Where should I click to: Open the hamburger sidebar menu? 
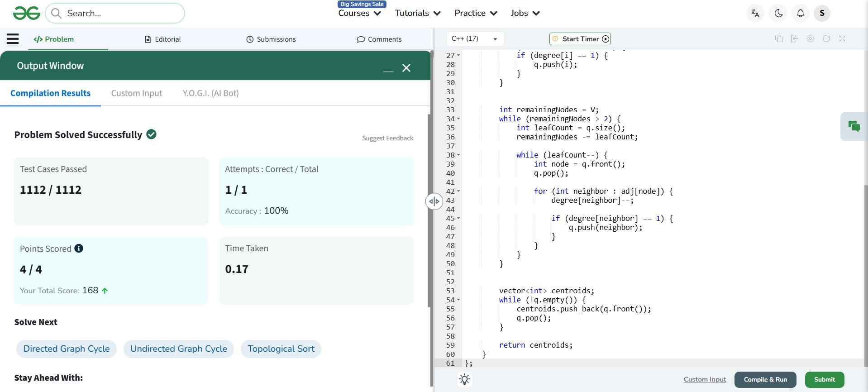point(13,39)
